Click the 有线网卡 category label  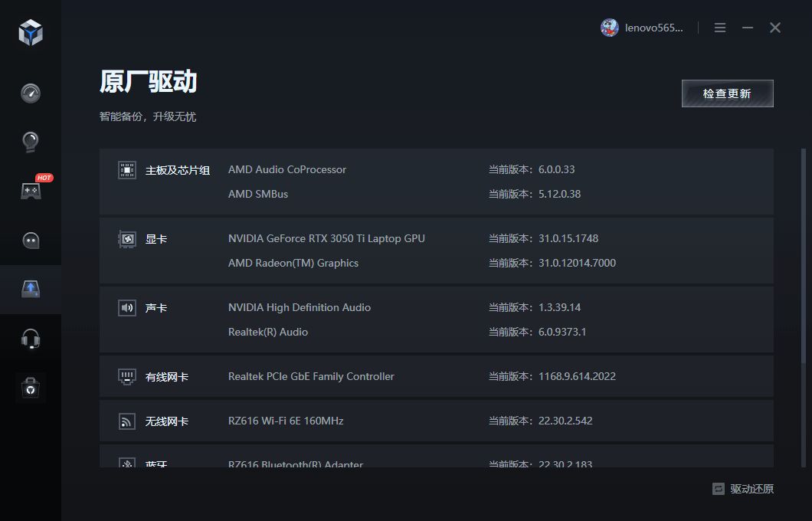click(167, 376)
